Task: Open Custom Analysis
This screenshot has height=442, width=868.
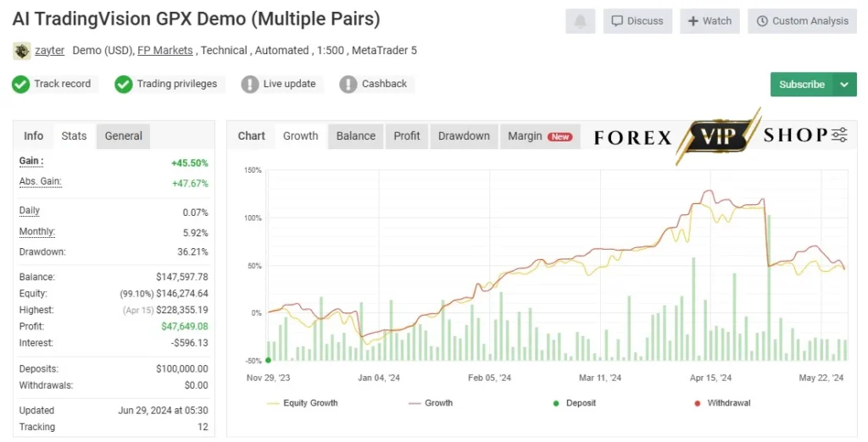Action: tap(802, 21)
